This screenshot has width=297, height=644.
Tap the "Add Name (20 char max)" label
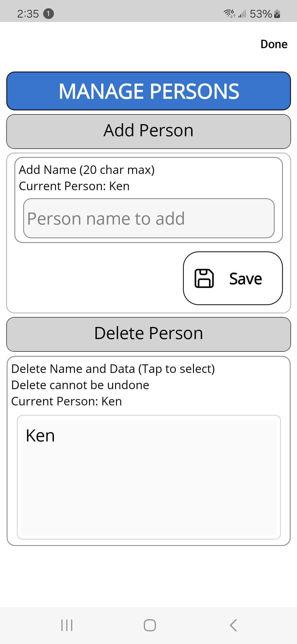pyautogui.click(x=87, y=170)
